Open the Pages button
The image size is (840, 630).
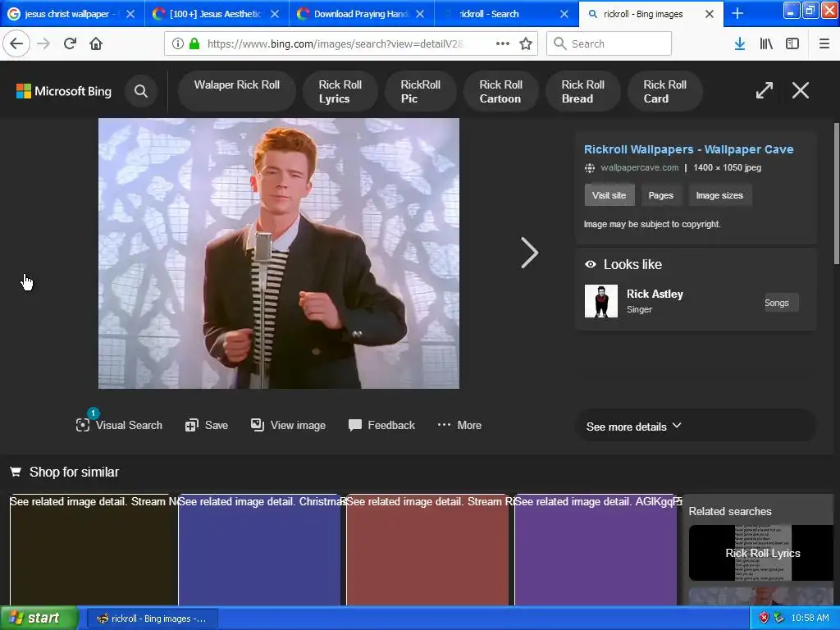point(660,195)
